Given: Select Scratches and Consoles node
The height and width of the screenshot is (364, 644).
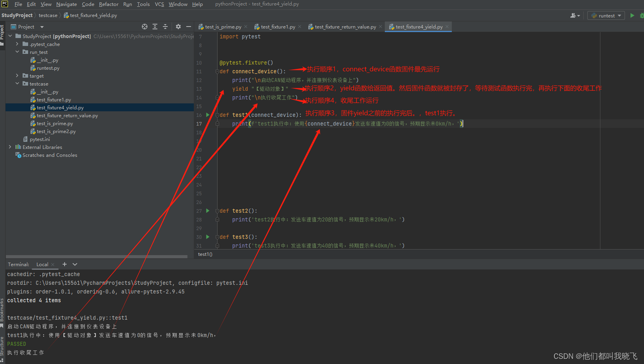Looking at the screenshot, I should (x=50, y=155).
